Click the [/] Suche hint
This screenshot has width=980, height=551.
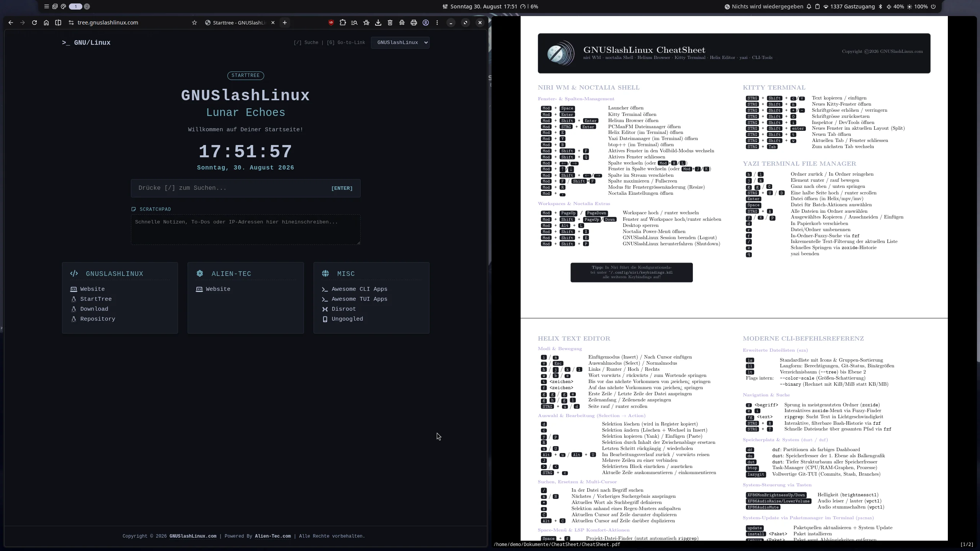[306, 42]
